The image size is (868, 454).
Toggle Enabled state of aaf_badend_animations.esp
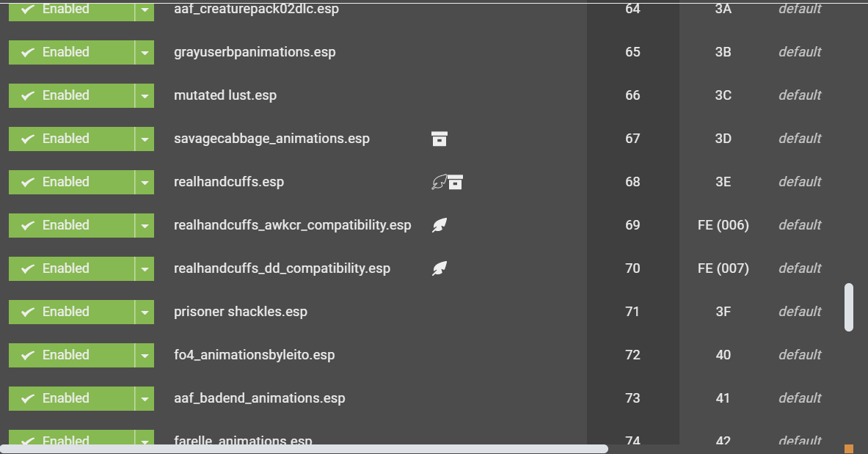[71, 398]
